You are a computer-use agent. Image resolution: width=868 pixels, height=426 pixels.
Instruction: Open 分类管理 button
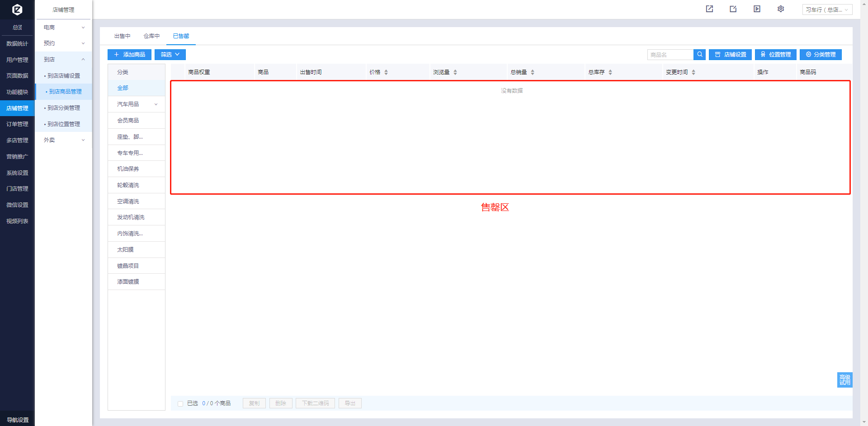(821, 55)
